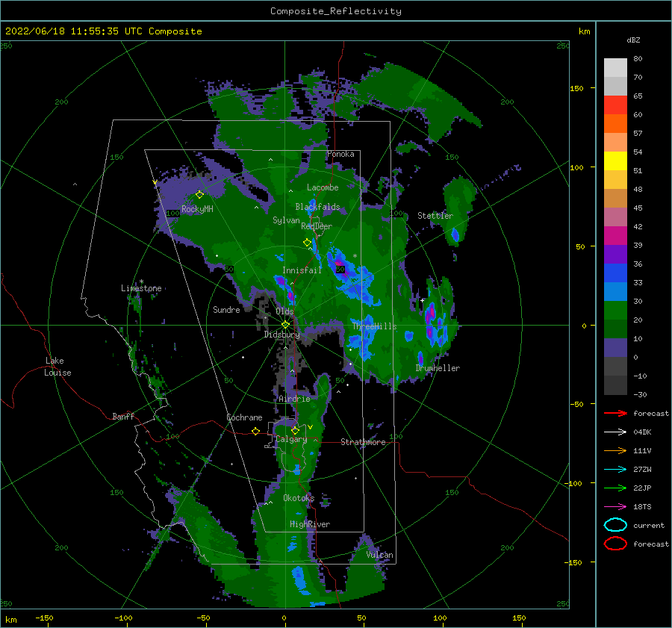Select the light blue 30-33 dBZ swatch
Screen dimensions: 672x628
point(615,292)
